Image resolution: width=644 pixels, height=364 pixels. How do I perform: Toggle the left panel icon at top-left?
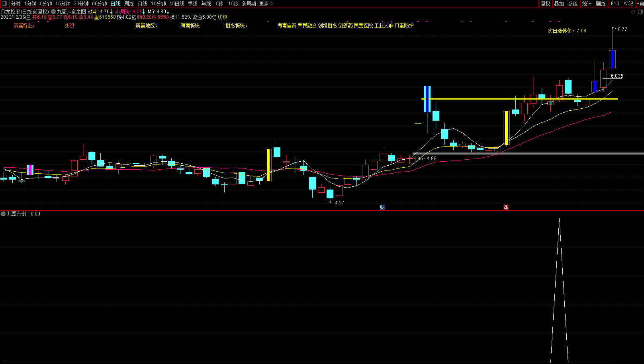(x=4, y=3)
